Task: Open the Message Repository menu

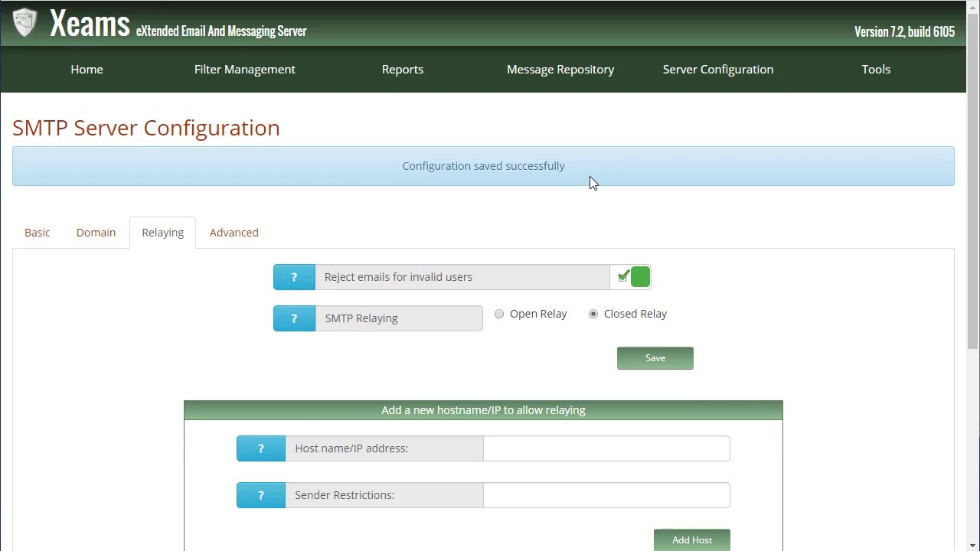Action: pos(560,69)
